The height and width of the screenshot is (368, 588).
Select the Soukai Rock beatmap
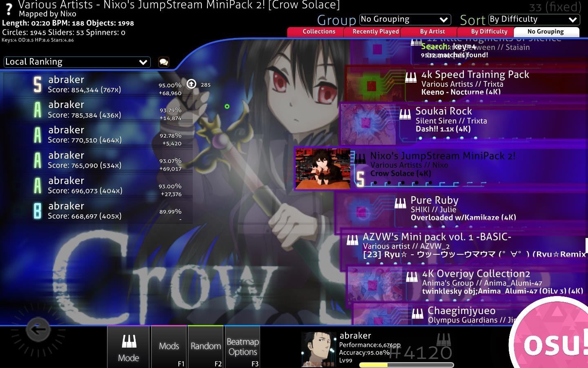pos(464,123)
